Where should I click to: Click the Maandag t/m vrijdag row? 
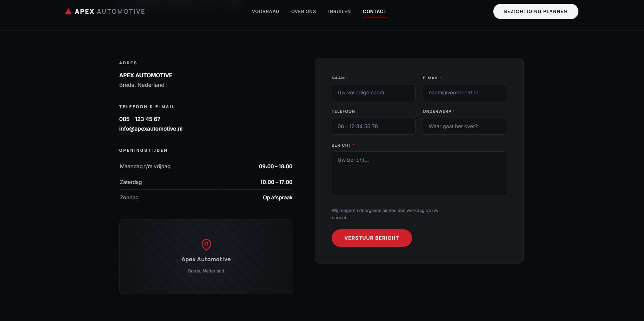pyautogui.click(x=206, y=166)
